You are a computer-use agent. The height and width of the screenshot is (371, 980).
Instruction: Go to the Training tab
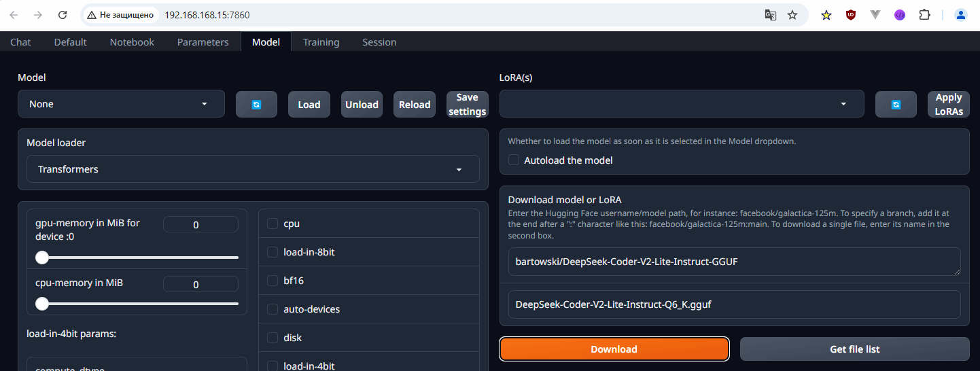pyautogui.click(x=321, y=42)
